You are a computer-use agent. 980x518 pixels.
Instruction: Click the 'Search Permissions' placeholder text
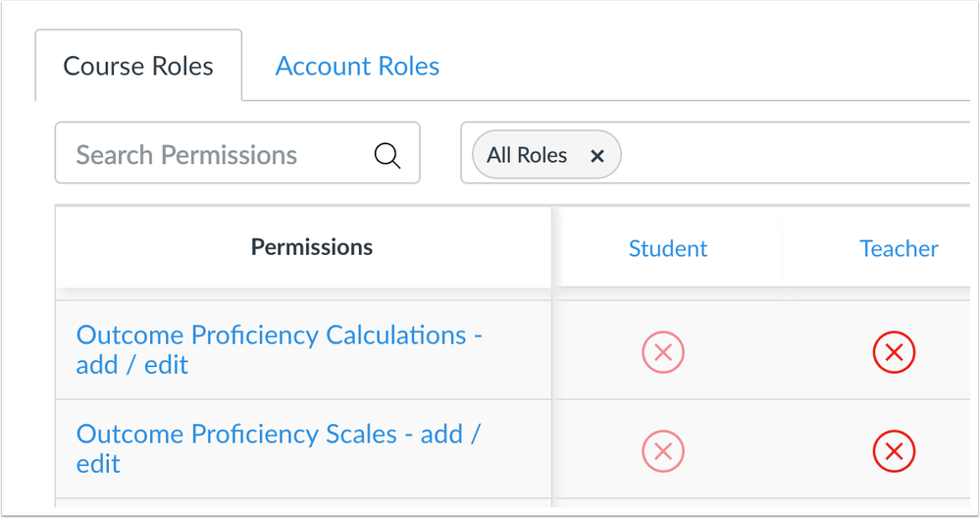pos(186,155)
